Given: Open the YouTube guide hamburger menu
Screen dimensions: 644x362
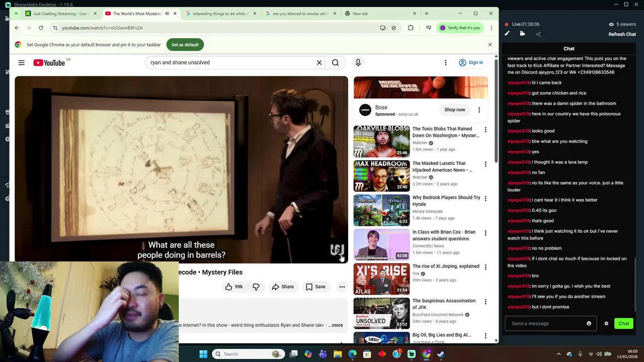Looking at the screenshot, I should [21, 62].
